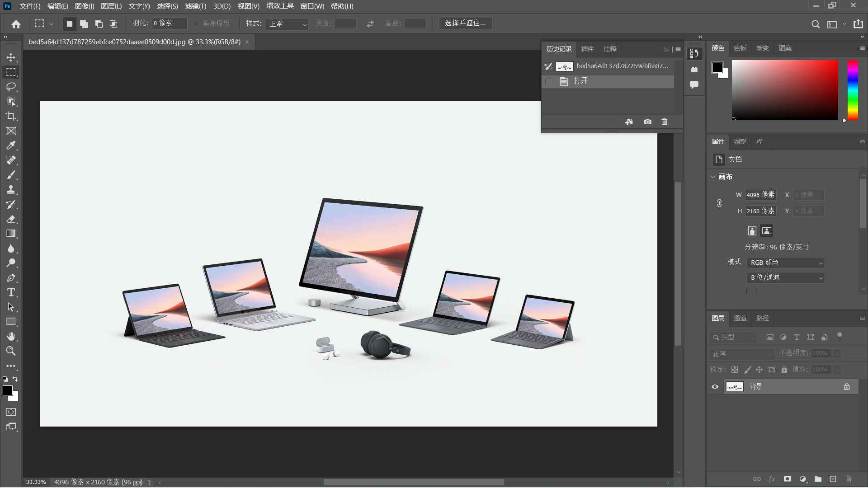The image size is (868, 488).
Task: Open the search magnifier in options bar
Action: coord(816,24)
